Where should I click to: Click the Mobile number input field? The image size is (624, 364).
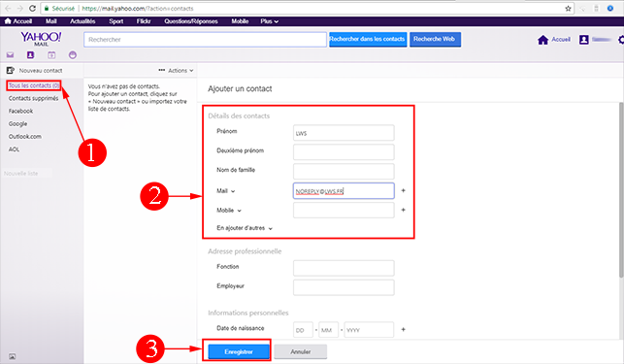(x=344, y=211)
